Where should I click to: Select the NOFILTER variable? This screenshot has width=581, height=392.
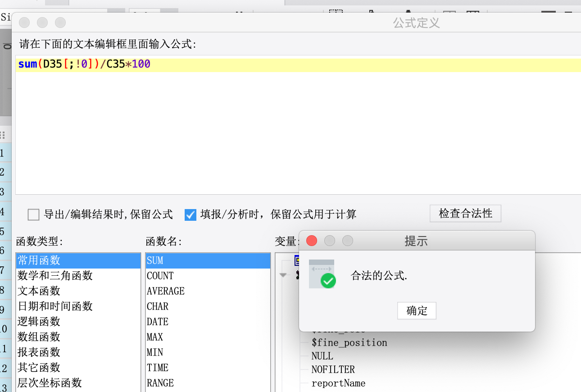coord(333,370)
